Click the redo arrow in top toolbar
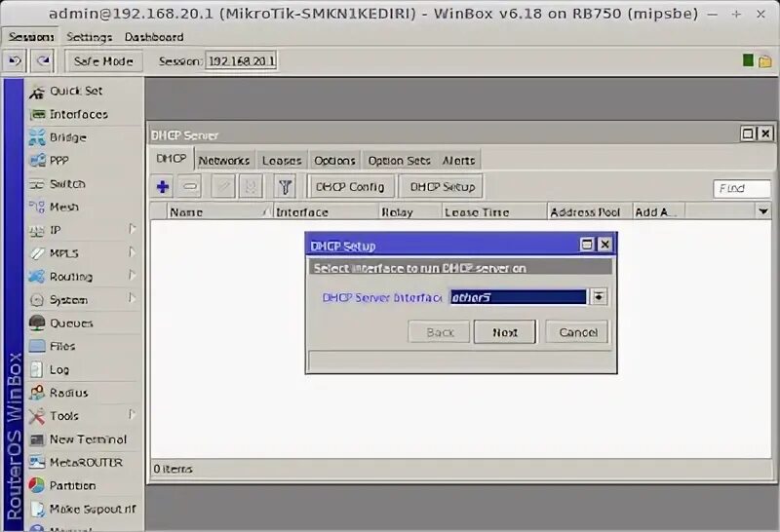780x532 pixels. coord(43,61)
